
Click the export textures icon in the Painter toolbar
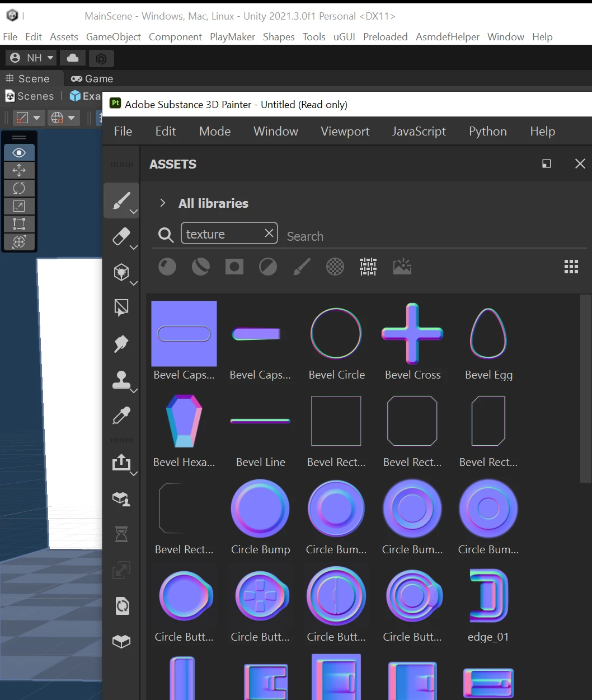coord(121,463)
